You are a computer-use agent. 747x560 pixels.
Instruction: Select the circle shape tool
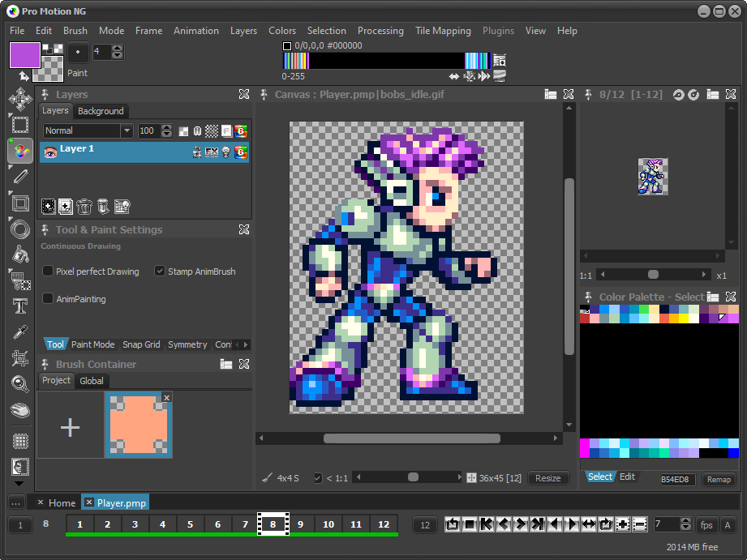pos(20,229)
